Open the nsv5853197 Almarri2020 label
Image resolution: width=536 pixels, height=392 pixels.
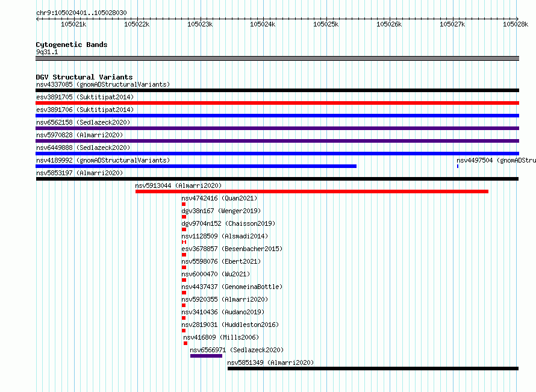click(x=79, y=173)
